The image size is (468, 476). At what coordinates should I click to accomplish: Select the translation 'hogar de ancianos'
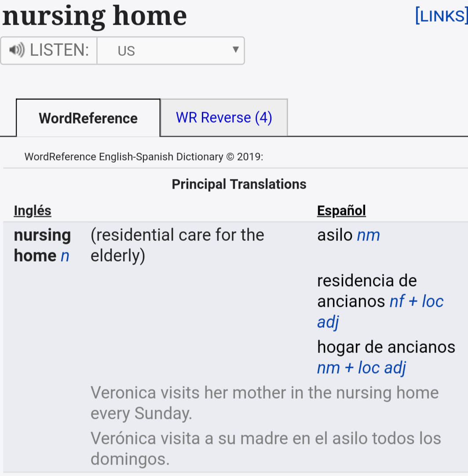point(386,347)
